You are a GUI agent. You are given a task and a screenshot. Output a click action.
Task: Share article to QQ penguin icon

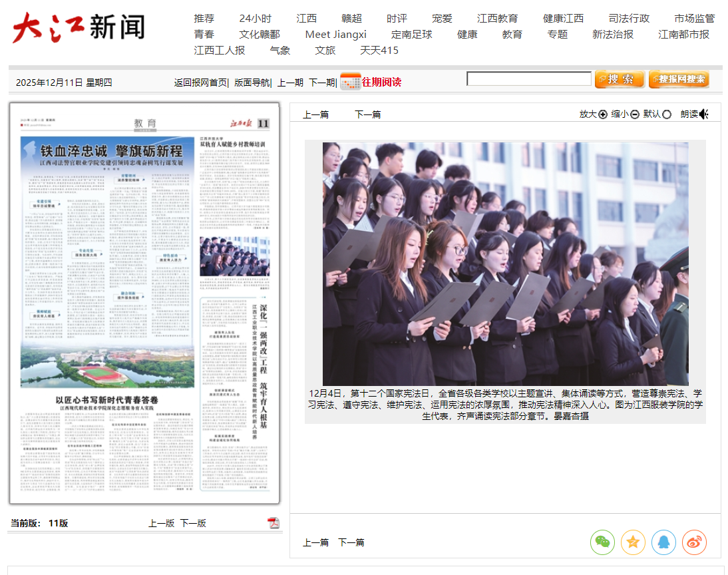click(x=663, y=542)
